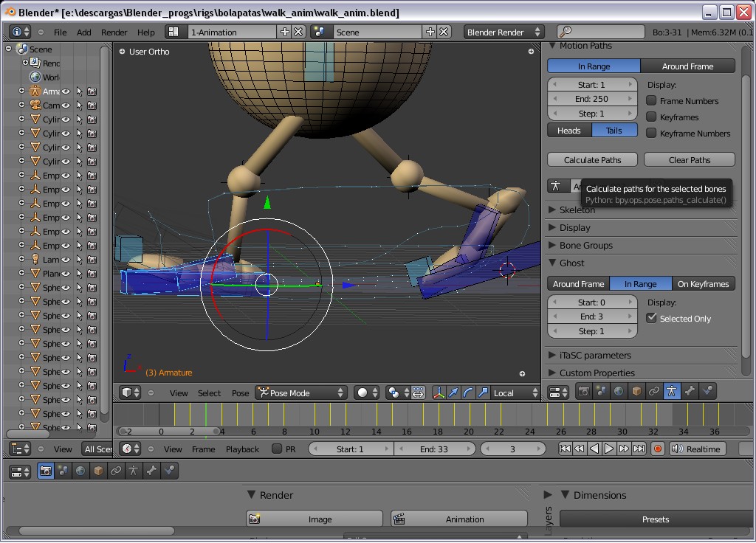Play the animation forward
756x543 pixels.
609,449
